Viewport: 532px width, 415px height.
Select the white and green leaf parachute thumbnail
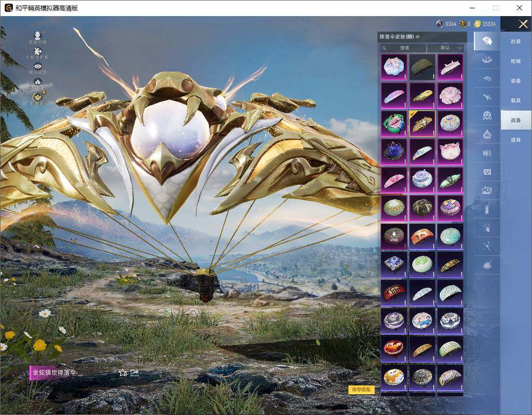click(x=422, y=265)
